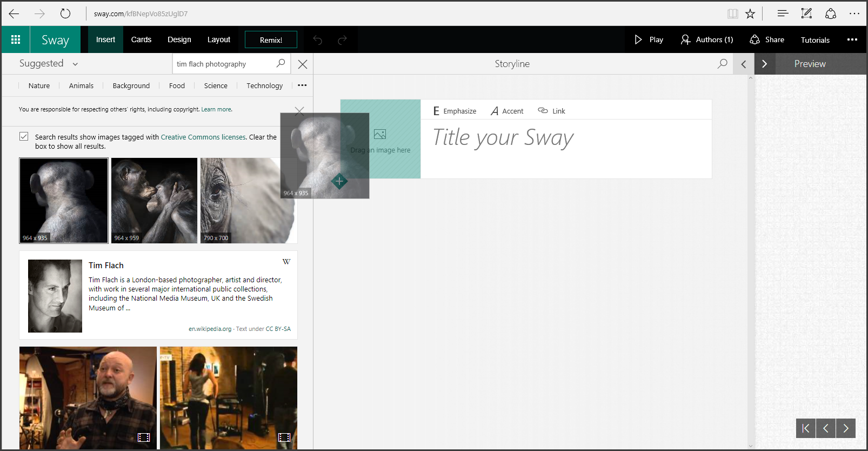The image size is (868, 451).
Task: Share this Sway
Action: coord(767,39)
